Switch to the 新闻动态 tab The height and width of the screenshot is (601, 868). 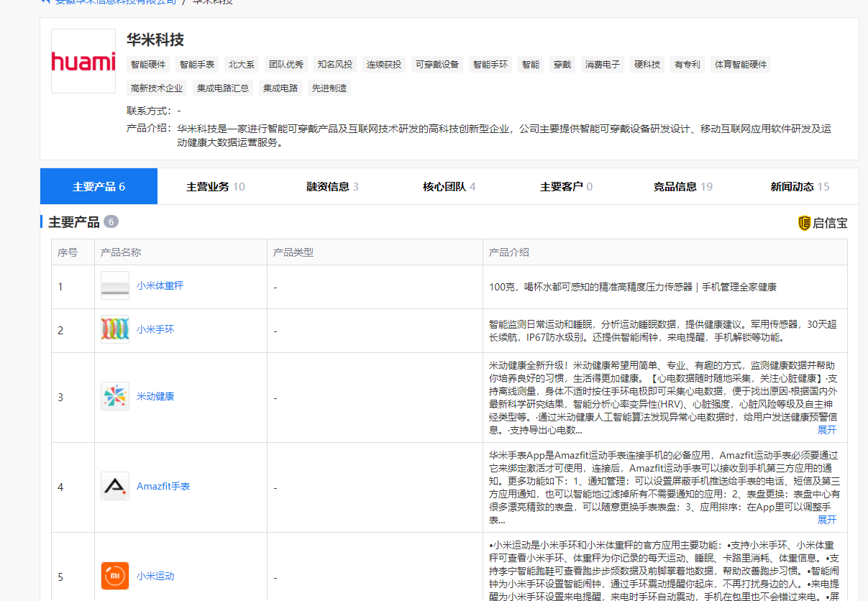800,186
